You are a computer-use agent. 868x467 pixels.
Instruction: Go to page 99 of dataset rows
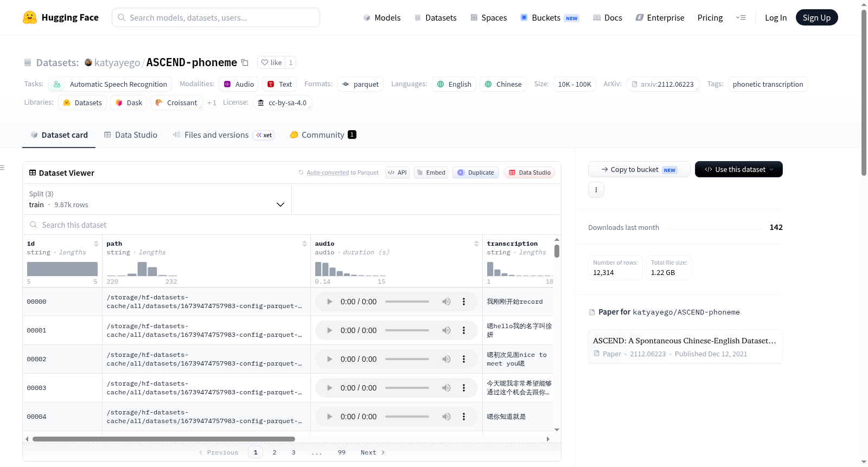pyautogui.click(x=342, y=452)
